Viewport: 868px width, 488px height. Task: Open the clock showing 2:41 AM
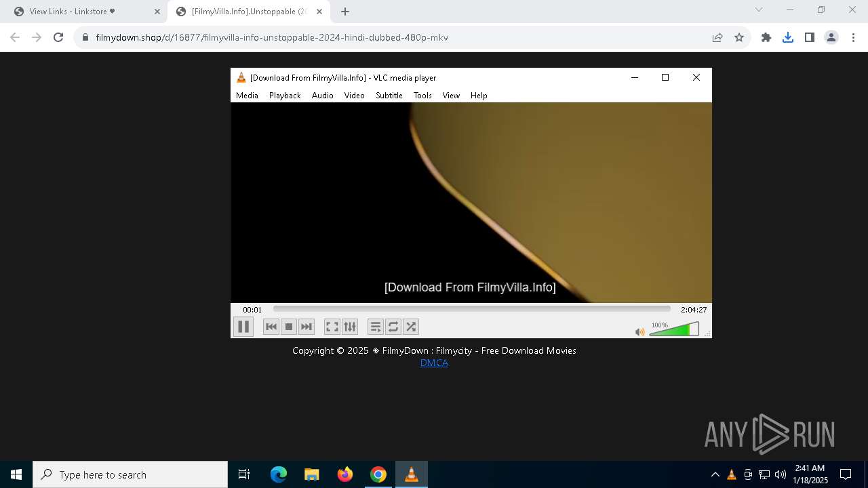[x=810, y=474]
